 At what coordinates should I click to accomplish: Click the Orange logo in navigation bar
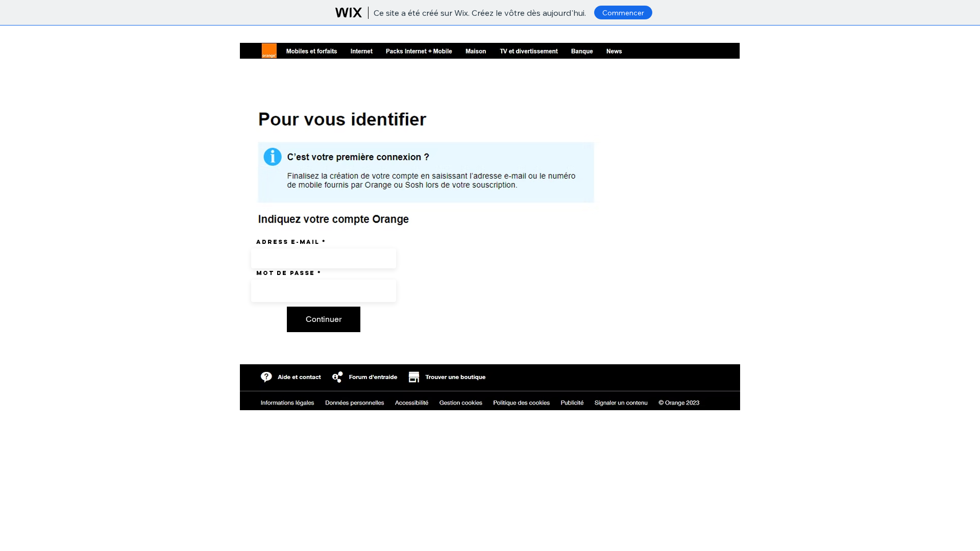click(x=269, y=51)
